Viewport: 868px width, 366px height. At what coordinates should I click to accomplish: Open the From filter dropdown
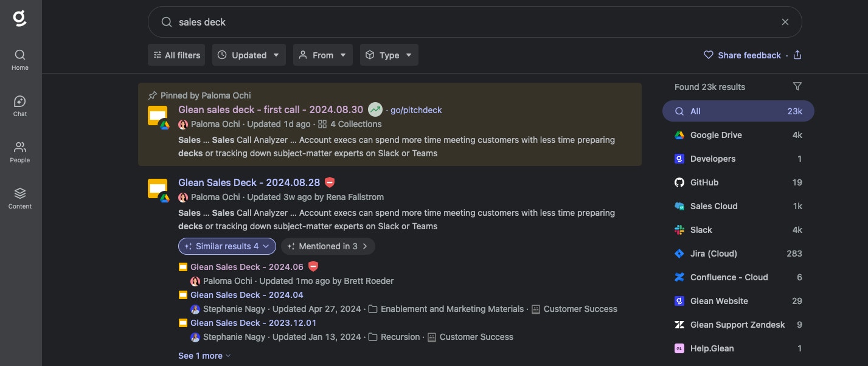tap(323, 55)
